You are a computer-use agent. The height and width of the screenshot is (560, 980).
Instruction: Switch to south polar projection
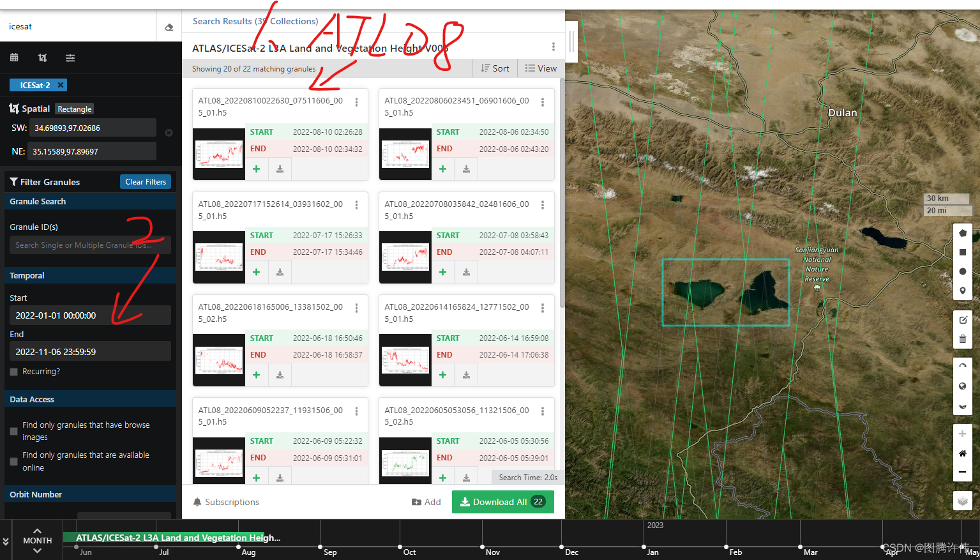963,405
